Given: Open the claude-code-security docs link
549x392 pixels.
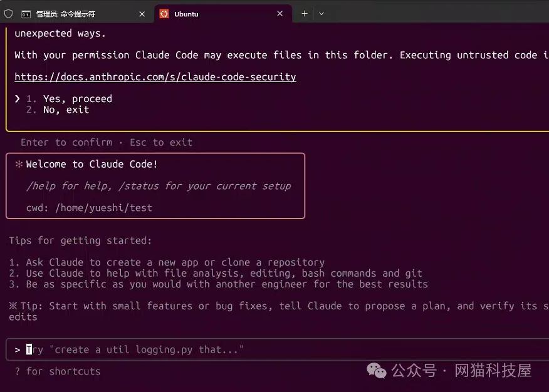Looking at the screenshot, I should [155, 76].
